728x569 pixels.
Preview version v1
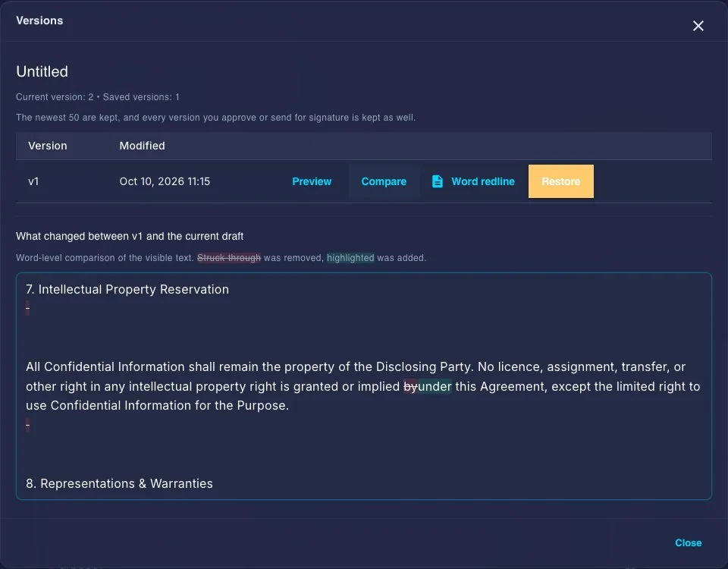point(312,181)
